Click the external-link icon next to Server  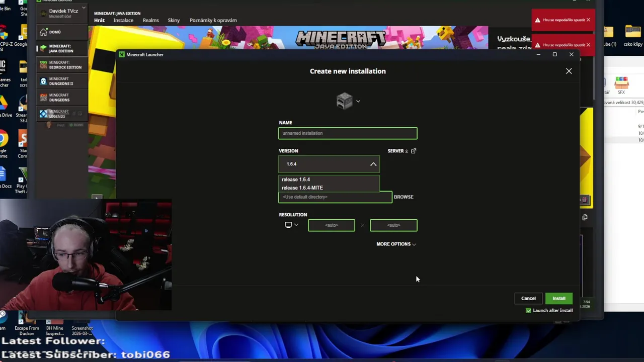point(414,151)
